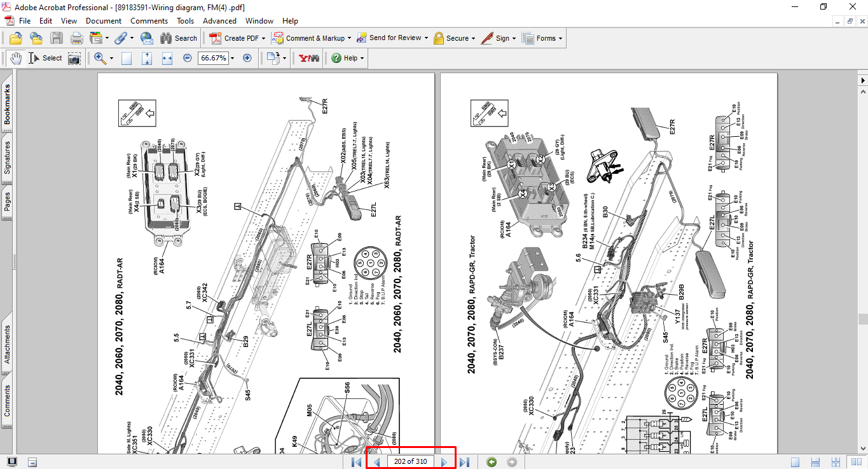Print the document using printer icon
The width and height of the screenshot is (868, 469).
[x=77, y=38]
